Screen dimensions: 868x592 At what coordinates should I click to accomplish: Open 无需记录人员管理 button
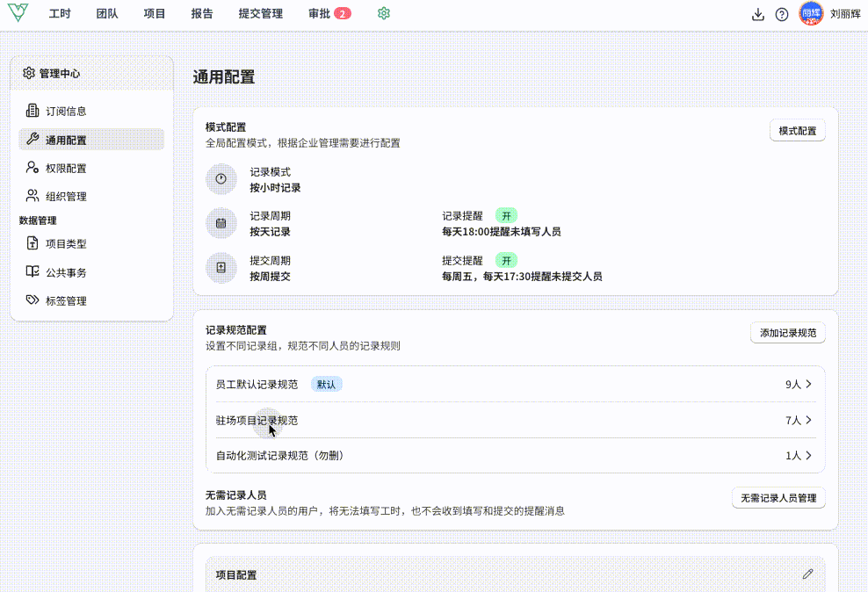[778, 498]
